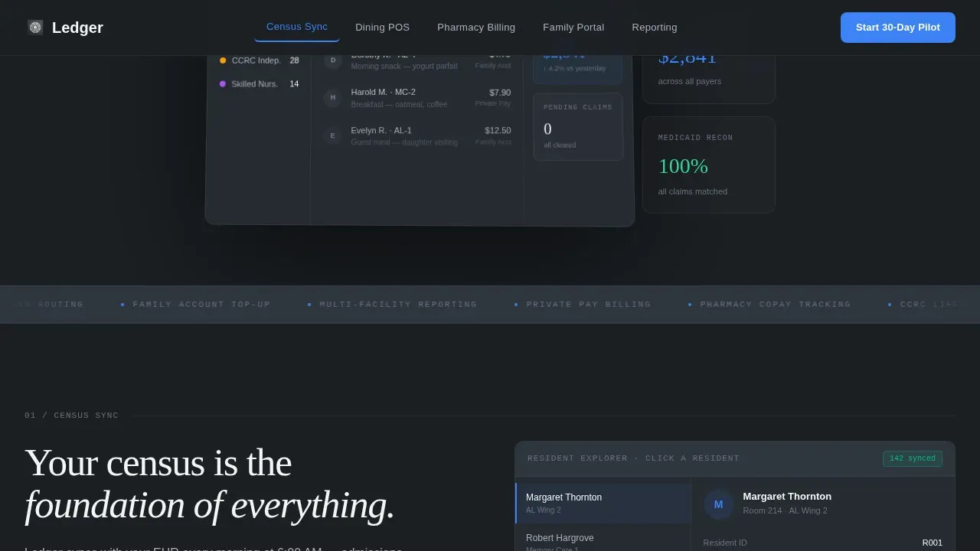Click Evelyn R.'s E avatar circle

tap(332, 135)
